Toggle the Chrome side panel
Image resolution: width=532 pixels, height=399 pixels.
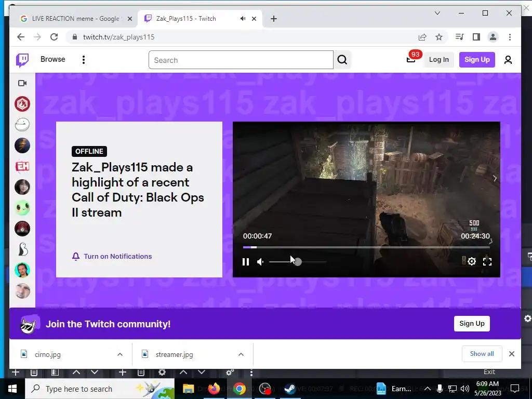pos(476,37)
